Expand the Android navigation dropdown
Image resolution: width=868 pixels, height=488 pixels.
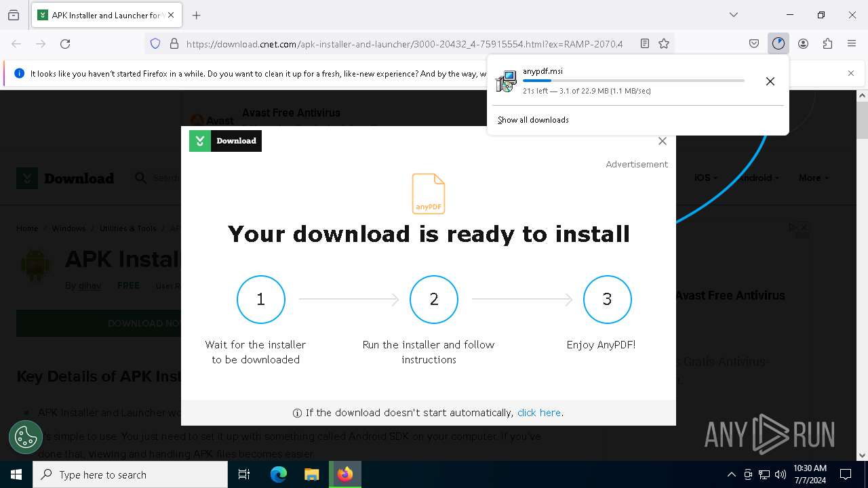coord(758,178)
